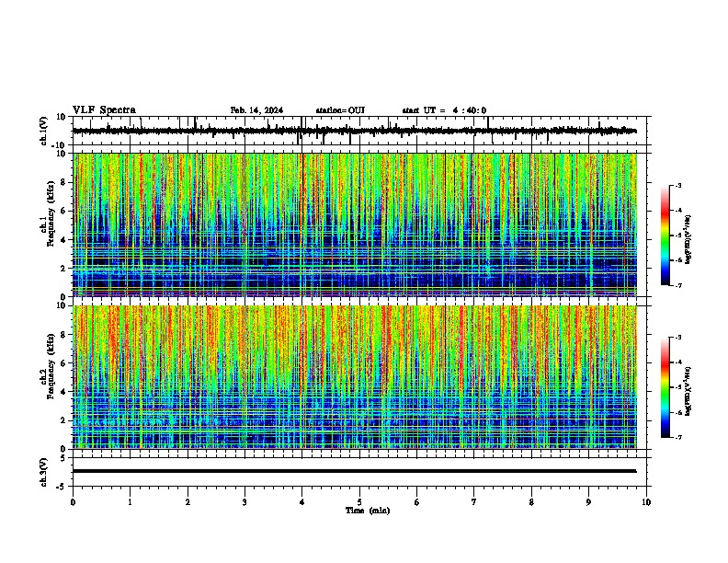Click the "8" kHz tick of ch.2 spectrogram
This screenshot has height=563, width=728.
64,335
